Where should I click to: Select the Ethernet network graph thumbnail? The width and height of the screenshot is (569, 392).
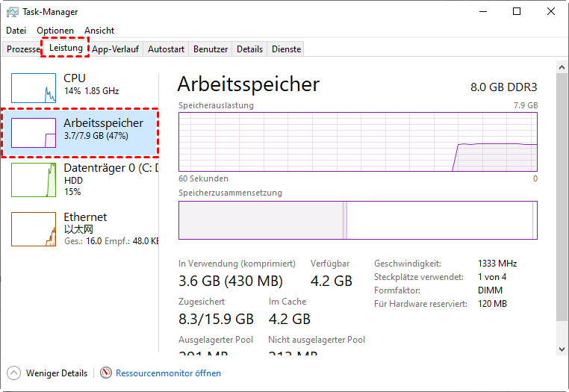click(x=34, y=228)
